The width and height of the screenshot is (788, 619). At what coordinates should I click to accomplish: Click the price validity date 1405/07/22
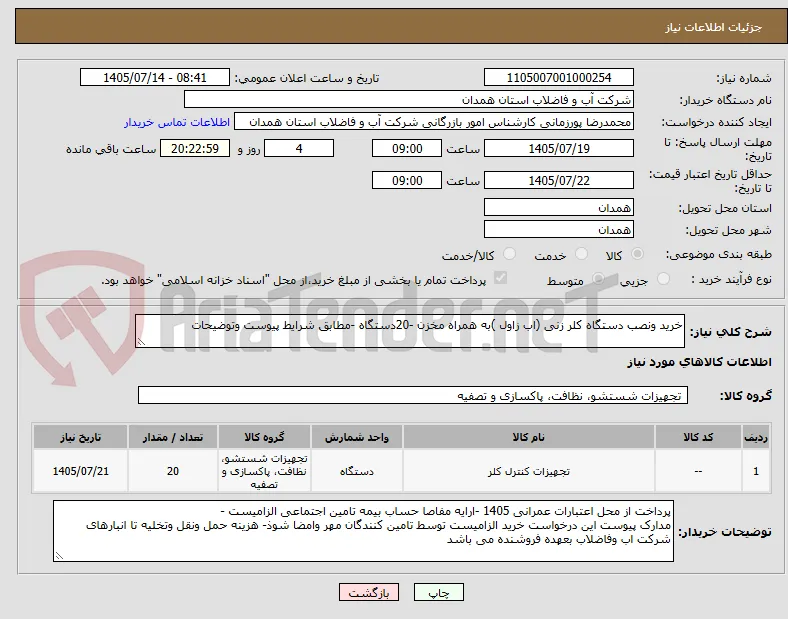click(559, 180)
